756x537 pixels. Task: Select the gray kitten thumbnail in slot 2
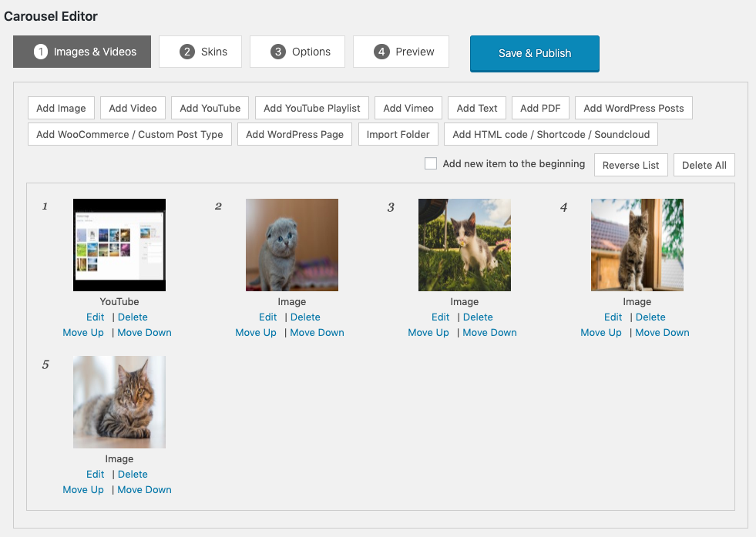point(292,245)
